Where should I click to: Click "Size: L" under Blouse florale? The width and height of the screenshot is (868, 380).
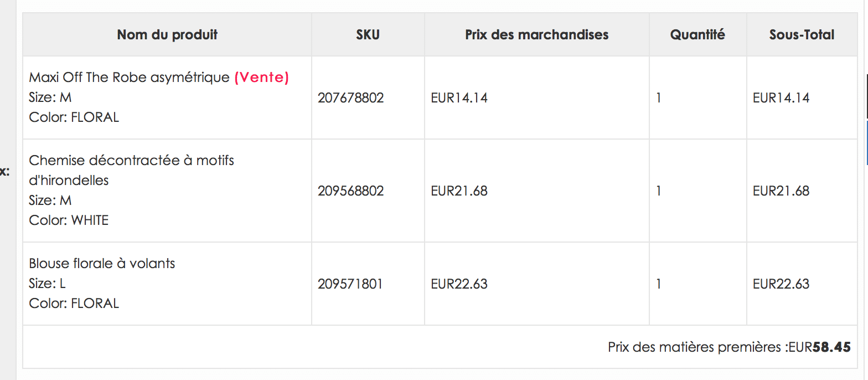pos(47,284)
